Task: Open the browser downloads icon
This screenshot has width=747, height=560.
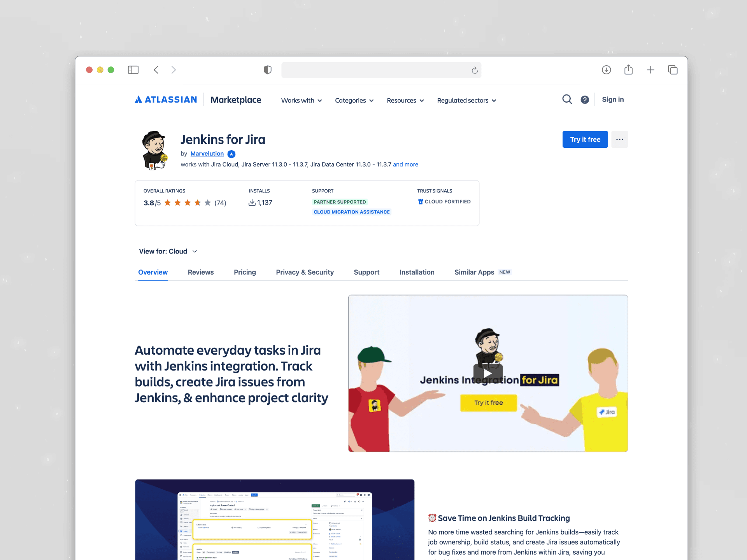Action: pos(606,70)
